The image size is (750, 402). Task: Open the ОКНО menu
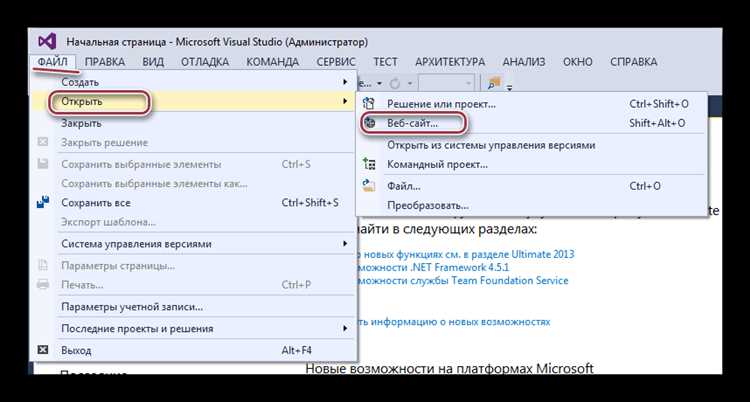point(577,62)
